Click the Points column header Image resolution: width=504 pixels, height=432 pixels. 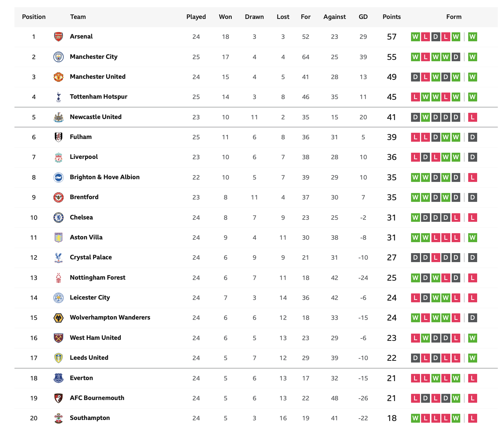pyautogui.click(x=392, y=17)
